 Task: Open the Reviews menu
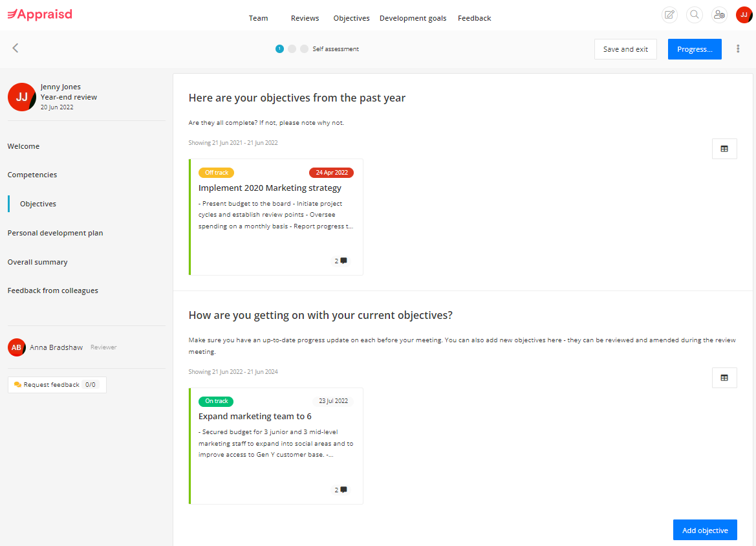tap(305, 18)
